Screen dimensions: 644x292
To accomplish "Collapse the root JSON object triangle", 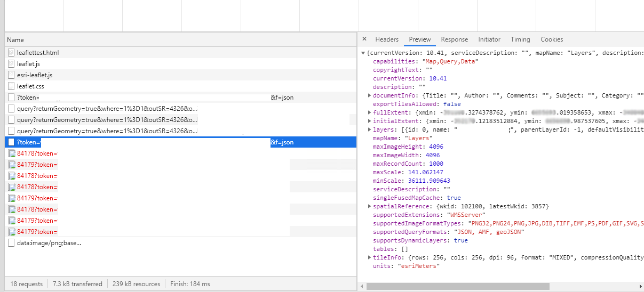I will point(363,53).
